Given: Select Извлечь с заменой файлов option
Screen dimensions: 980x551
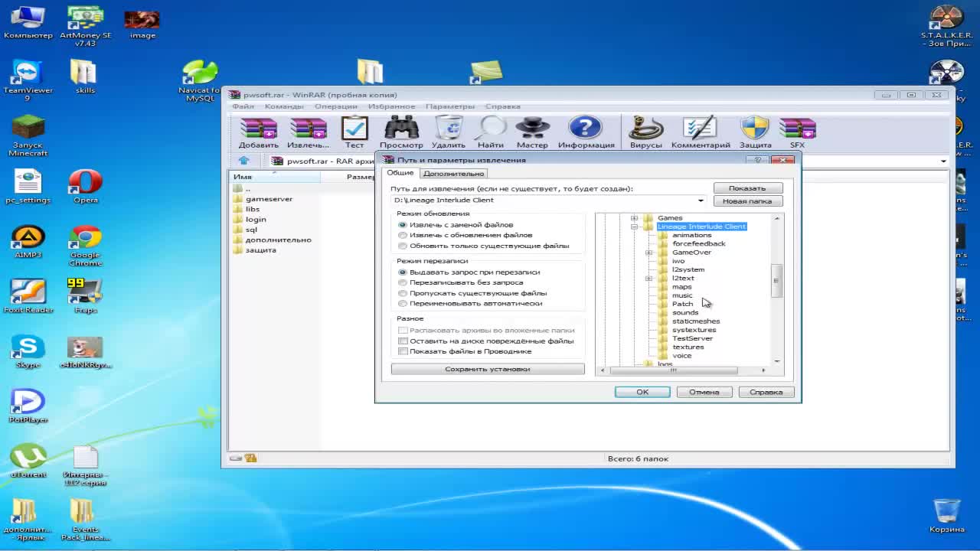Looking at the screenshot, I should point(456,225).
